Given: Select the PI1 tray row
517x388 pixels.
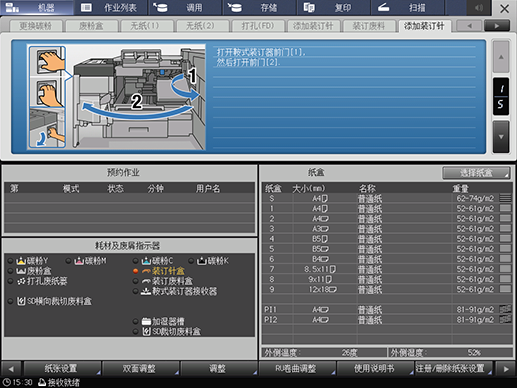Looking at the screenshot, I should [387, 309].
